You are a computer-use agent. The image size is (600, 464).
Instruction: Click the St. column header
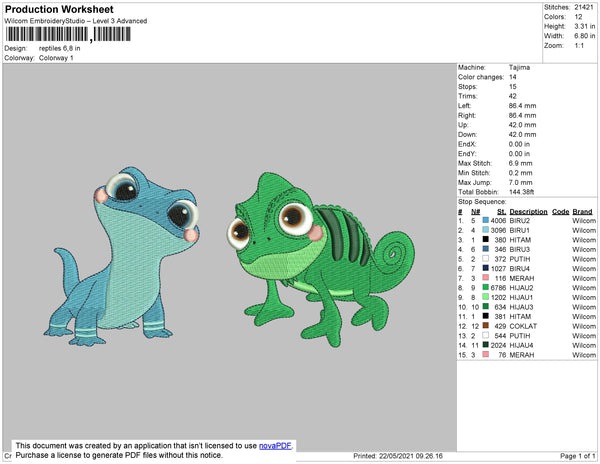[x=501, y=212]
